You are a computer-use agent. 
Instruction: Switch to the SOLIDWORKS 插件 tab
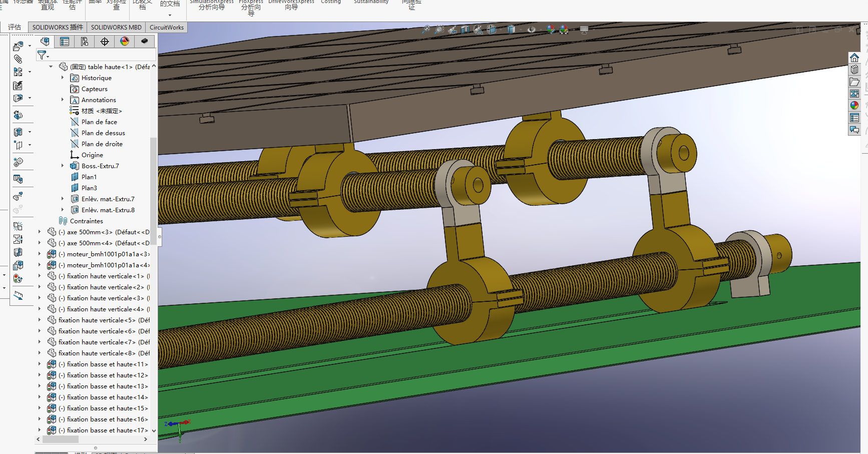click(x=58, y=28)
